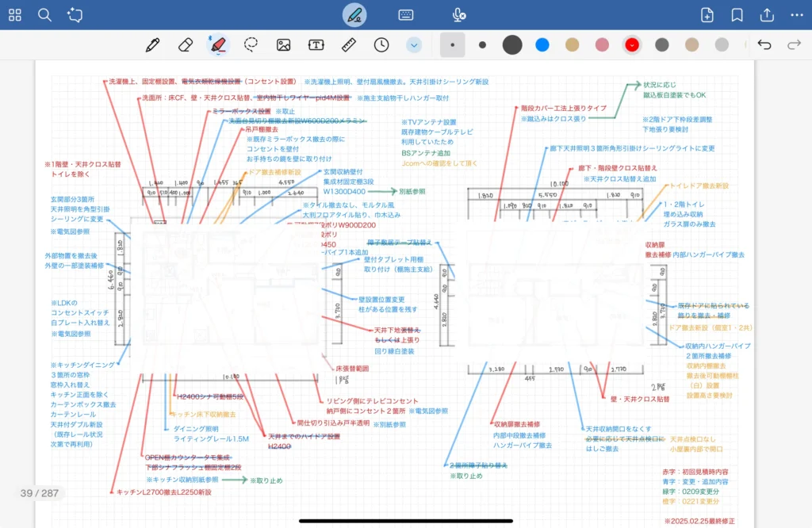The image size is (812, 528).
Task: Add a new page
Action: 707,15
